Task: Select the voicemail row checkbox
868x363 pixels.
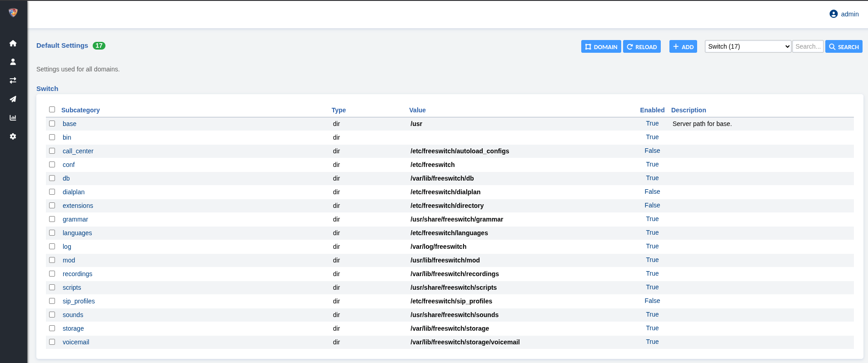Action: coord(52,342)
